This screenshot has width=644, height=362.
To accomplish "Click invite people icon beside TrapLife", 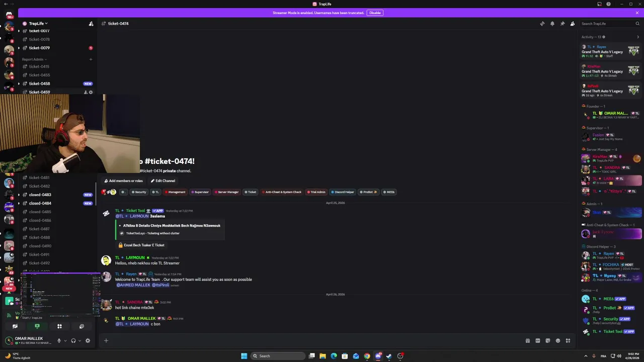I will point(91,24).
